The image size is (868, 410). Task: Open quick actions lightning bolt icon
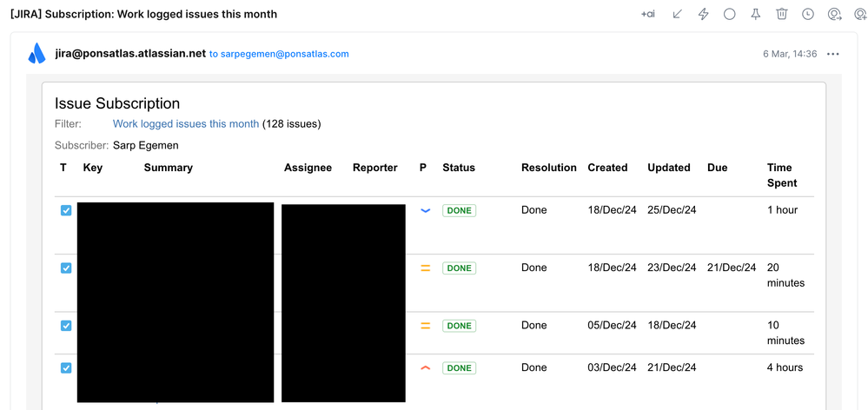[x=704, y=15]
